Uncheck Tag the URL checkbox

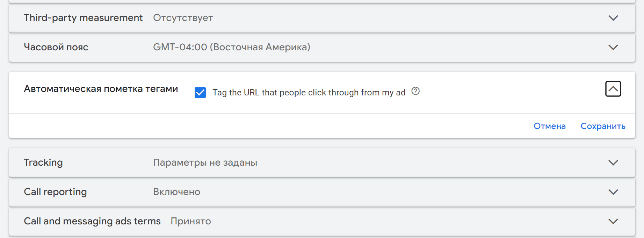click(x=200, y=93)
